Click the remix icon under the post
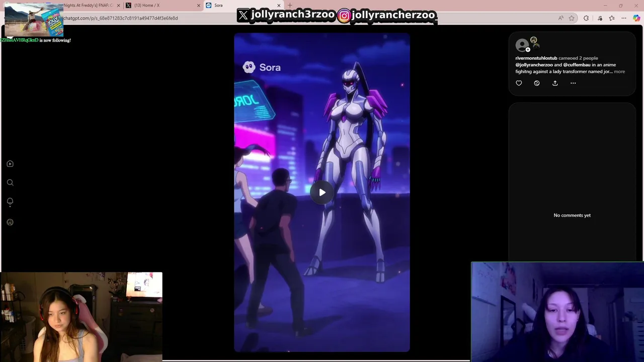This screenshot has height=362, width=644. tap(537, 83)
